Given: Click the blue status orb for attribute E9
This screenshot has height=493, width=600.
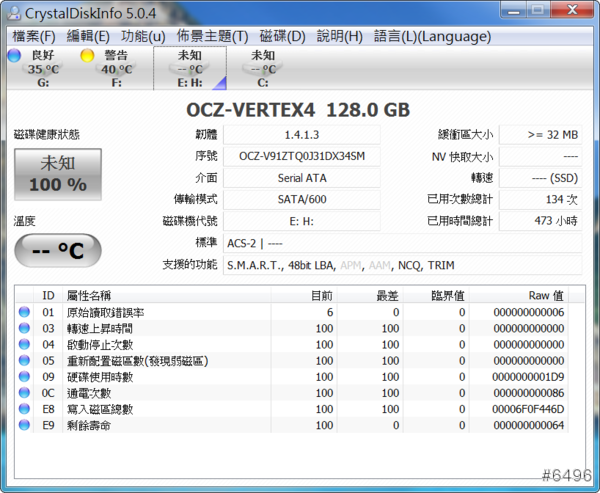Looking at the screenshot, I should pyautogui.click(x=25, y=425).
